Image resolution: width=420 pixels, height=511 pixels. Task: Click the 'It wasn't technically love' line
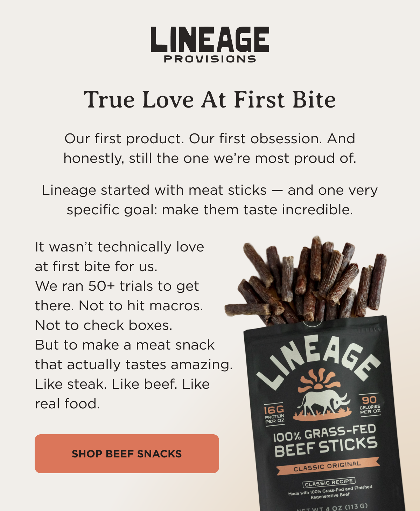(119, 247)
